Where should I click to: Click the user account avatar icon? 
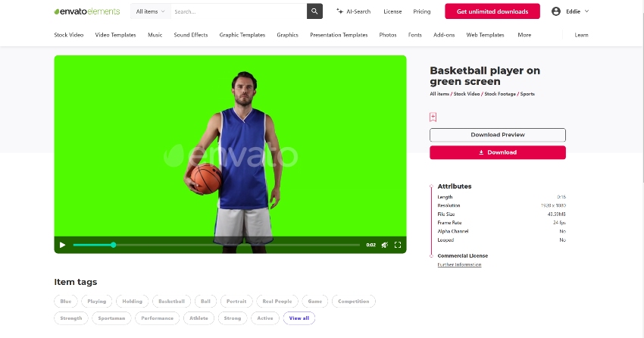pyautogui.click(x=556, y=11)
